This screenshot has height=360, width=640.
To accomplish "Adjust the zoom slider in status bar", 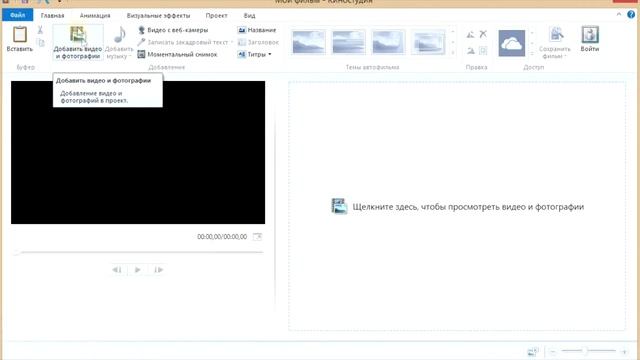I will pyautogui.click(x=588, y=351).
